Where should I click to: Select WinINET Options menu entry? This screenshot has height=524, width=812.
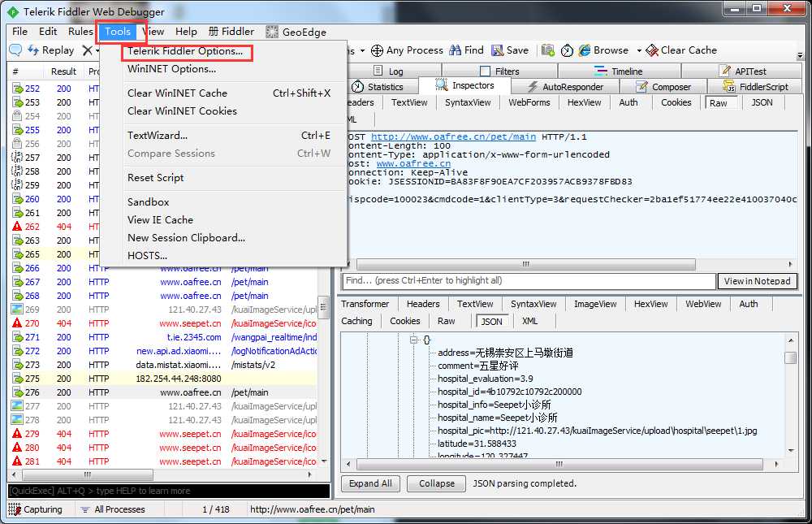[172, 69]
